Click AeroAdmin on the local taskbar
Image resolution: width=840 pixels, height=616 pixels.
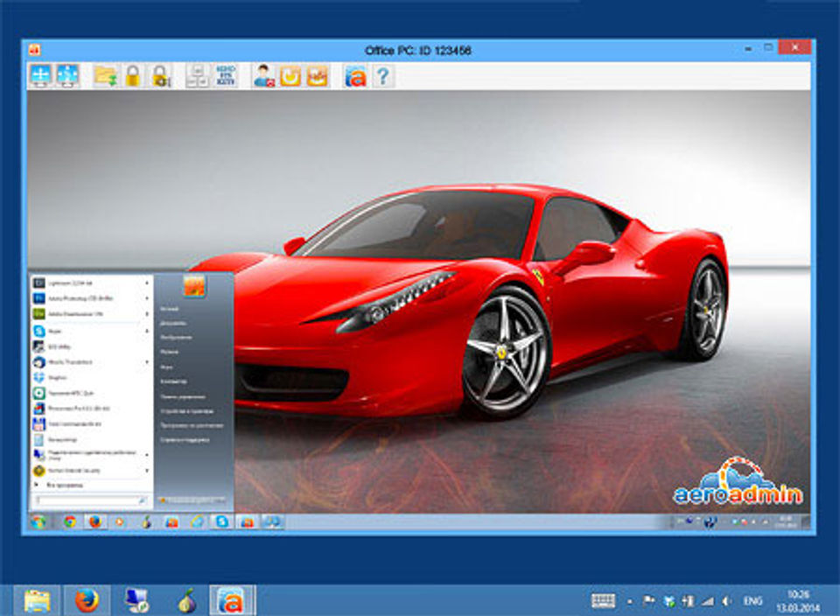click(x=231, y=600)
